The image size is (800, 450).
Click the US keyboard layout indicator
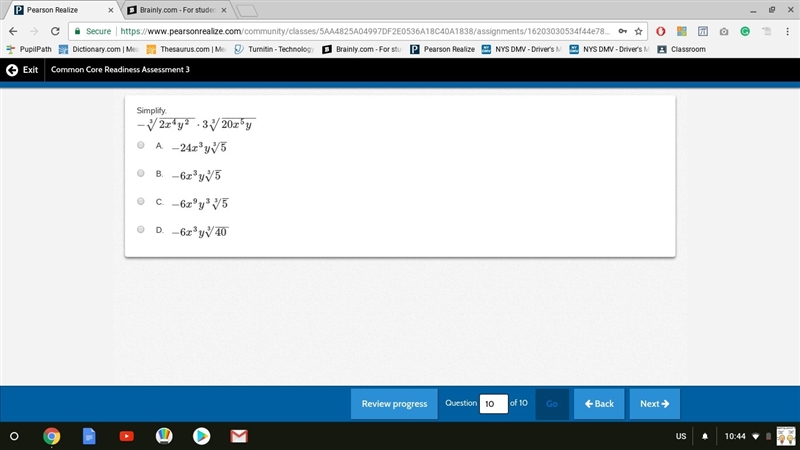(681, 436)
